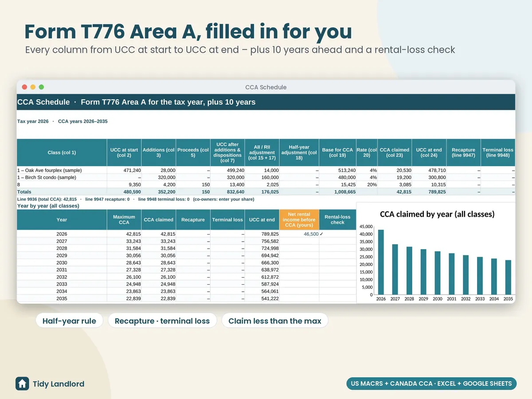
Task: Click the Proceeds (col 5) header
Action: (193, 153)
